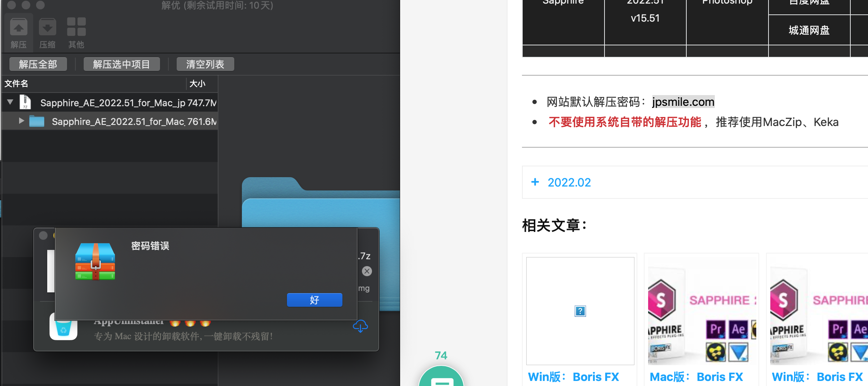
Task: Click the cloud download icon for AppUninstaller
Action: [360, 326]
